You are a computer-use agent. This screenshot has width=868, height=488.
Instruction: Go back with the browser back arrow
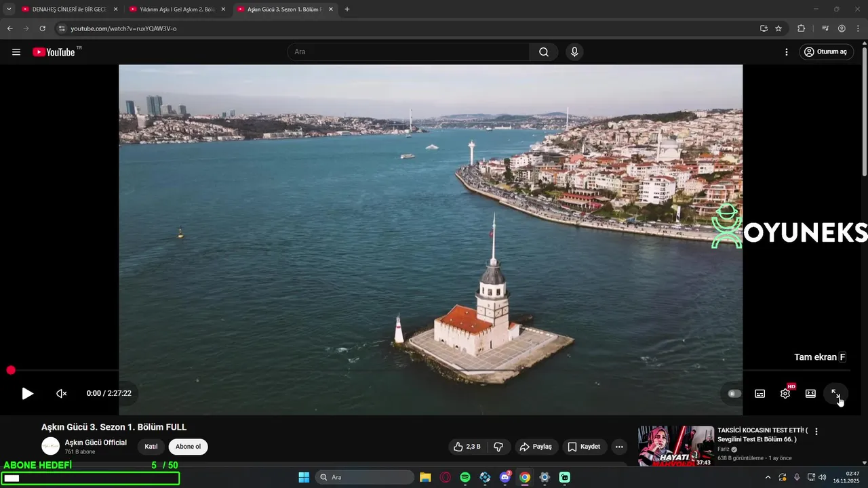pos(9,28)
